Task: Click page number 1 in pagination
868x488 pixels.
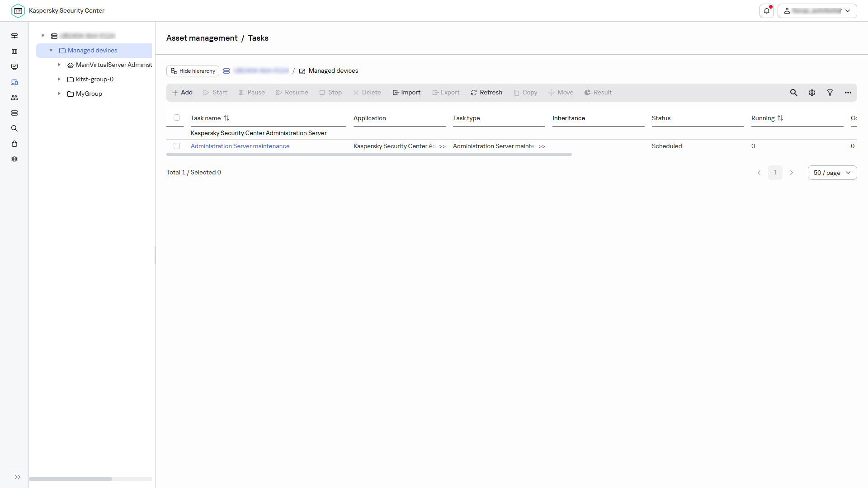Action: pos(775,173)
